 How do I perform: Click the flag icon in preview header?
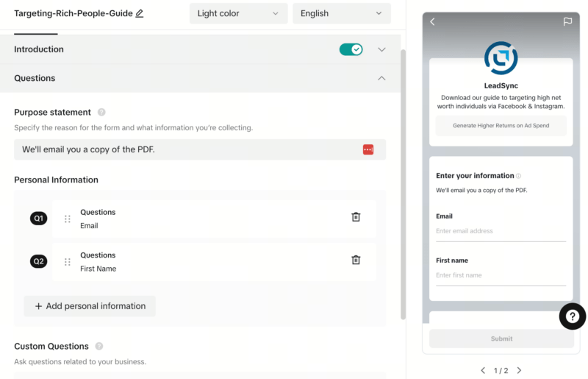pyautogui.click(x=567, y=22)
